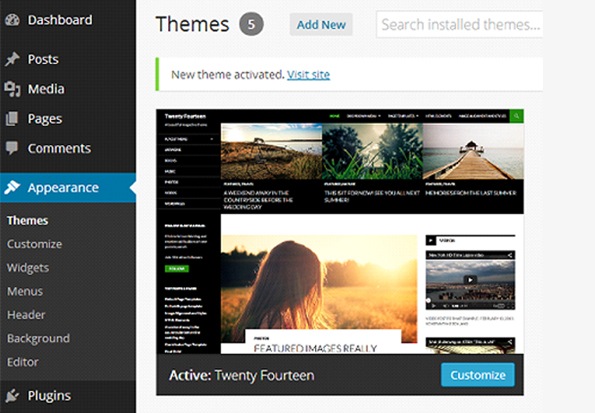The width and height of the screenshot is (595, 413).
Task: Click the Posts pushpin icon
Action: 12,59
